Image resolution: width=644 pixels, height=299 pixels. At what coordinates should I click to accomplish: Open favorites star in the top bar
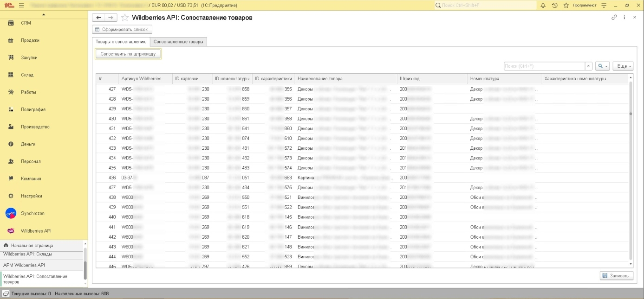tap(566, 5)
